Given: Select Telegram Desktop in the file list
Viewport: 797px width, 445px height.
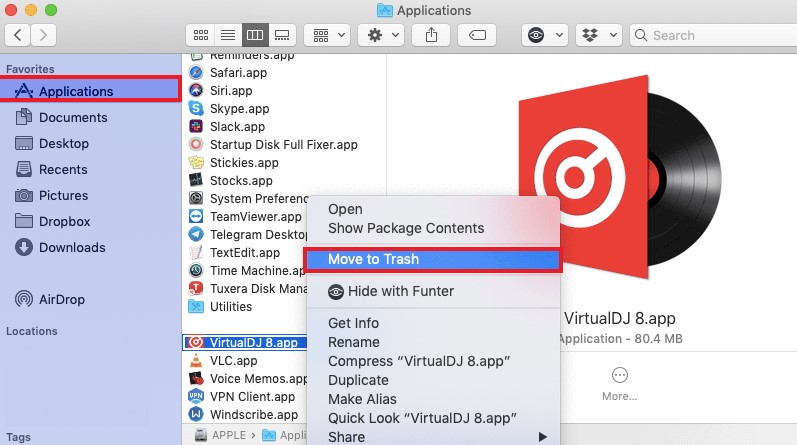Looking at the screenshot, I should pos(248,234).
